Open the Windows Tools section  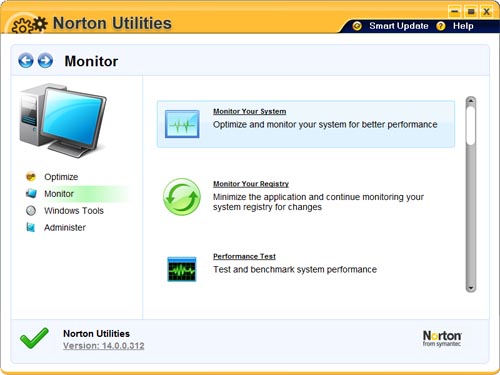point(74,211)
